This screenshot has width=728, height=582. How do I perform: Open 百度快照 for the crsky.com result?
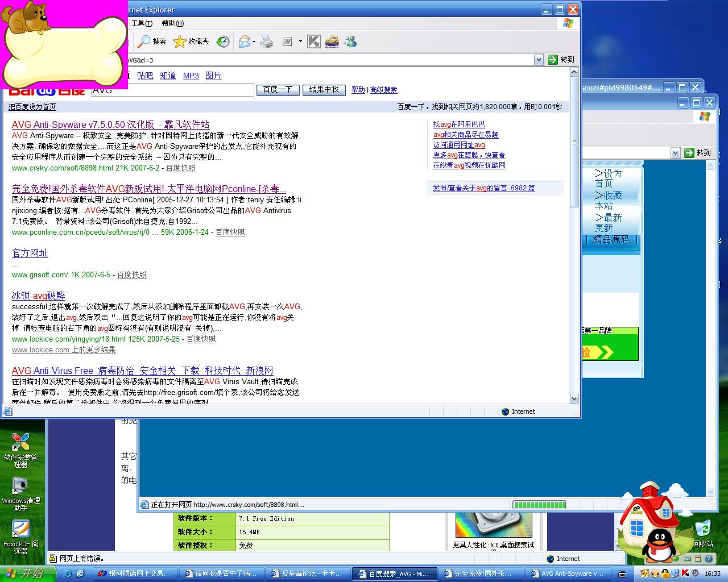click(x=181, y=168)
